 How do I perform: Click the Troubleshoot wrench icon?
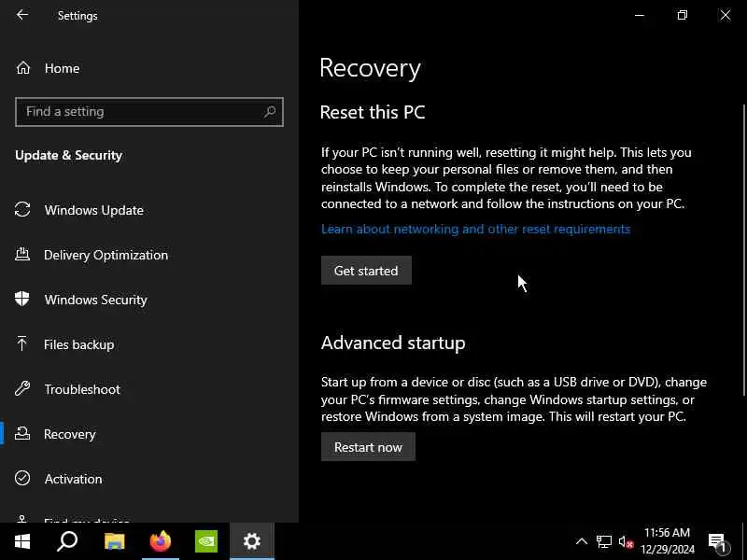pyautogui.click(x=22, y=388)
